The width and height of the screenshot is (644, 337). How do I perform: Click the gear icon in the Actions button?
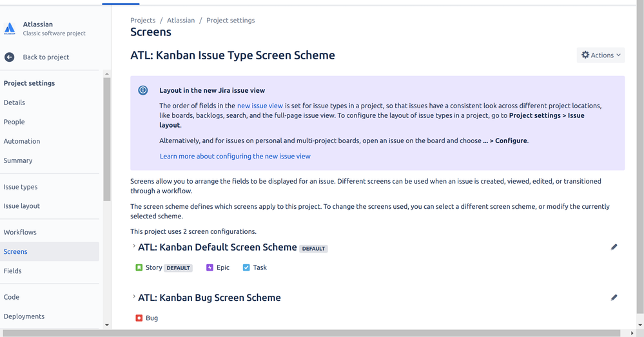(x=585, y=55)
